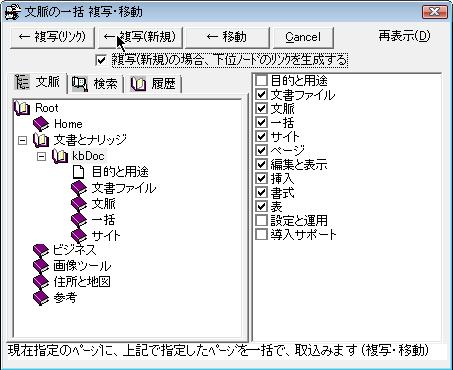Select the ビジネス purple book icon
Viewport: 453px width, 370px height.
[x=41, y=251]
